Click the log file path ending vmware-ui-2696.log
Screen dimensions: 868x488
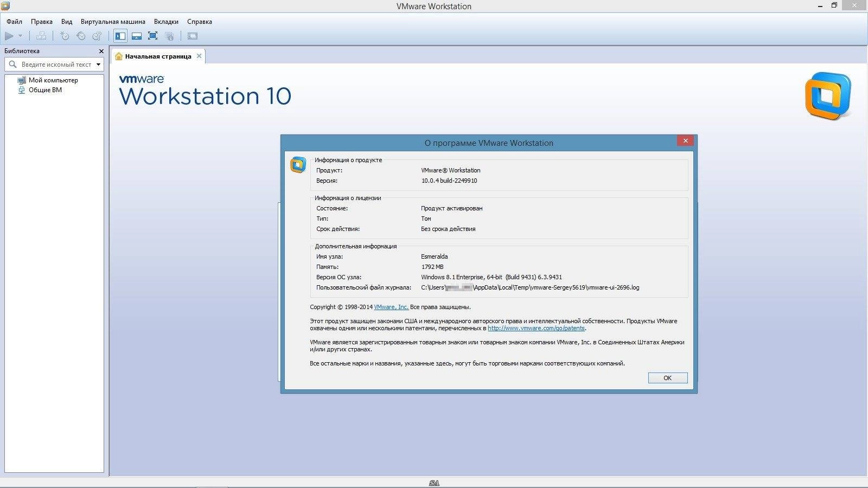(x=530, y=287)
